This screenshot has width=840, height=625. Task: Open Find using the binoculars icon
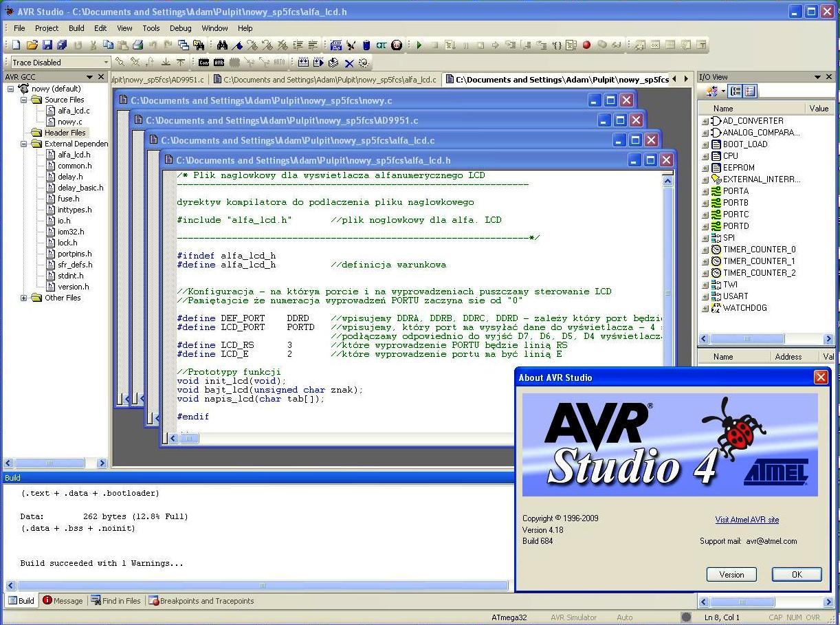pos(222,45)
